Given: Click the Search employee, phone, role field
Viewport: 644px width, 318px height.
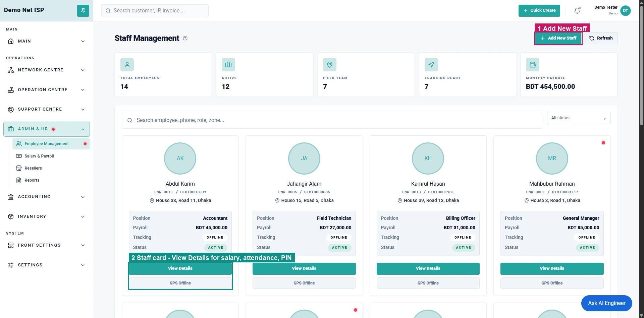Looking at the screenshot, I should (332, 120).
